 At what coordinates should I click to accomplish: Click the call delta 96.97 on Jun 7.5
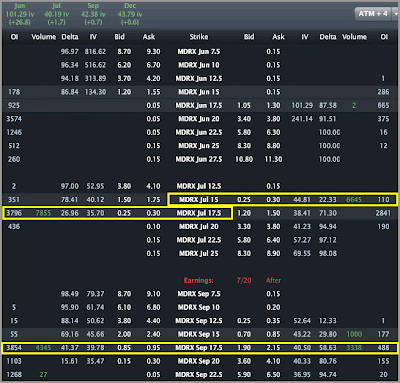pyautogui.click(x=70, y=52)
